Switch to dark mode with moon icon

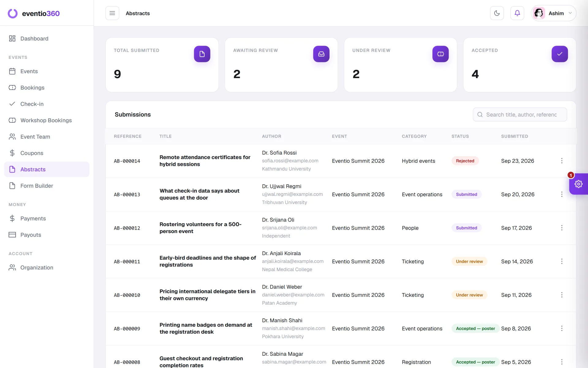[x=497, y=13]
